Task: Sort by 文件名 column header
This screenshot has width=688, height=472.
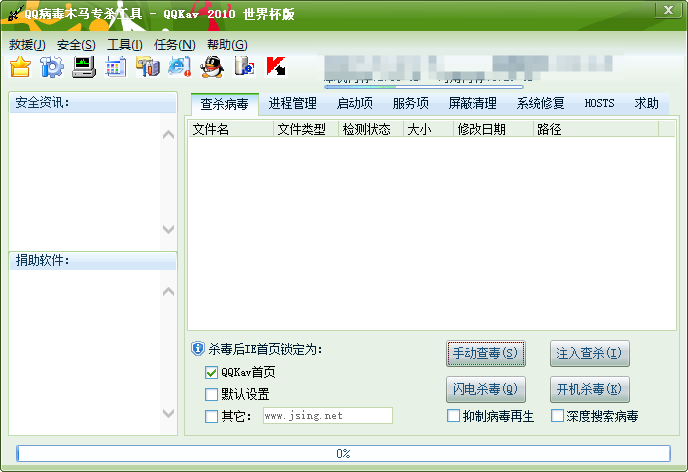Action: pos(232,129)
